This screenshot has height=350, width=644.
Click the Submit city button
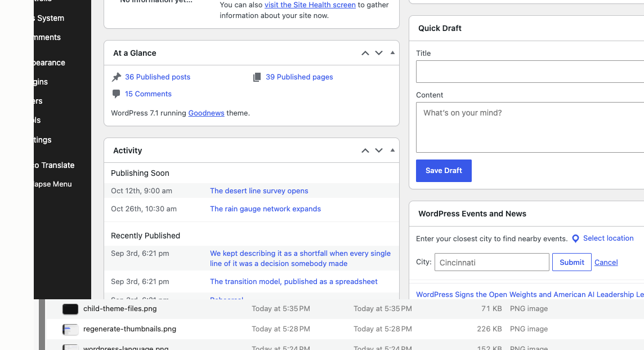tap(572, 263)
